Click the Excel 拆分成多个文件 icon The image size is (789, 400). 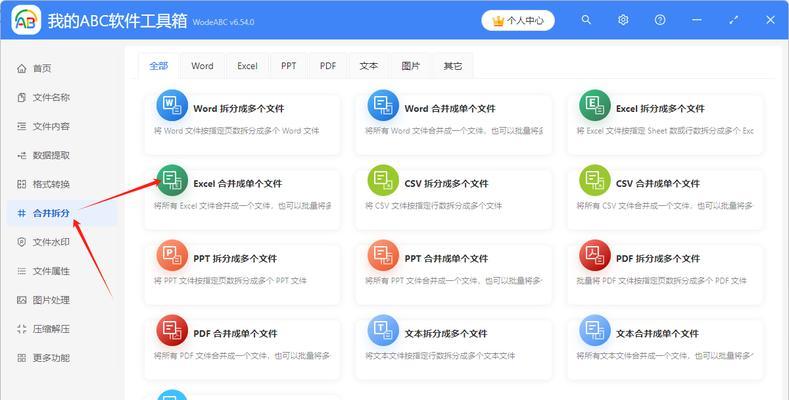tap(595, 105)
